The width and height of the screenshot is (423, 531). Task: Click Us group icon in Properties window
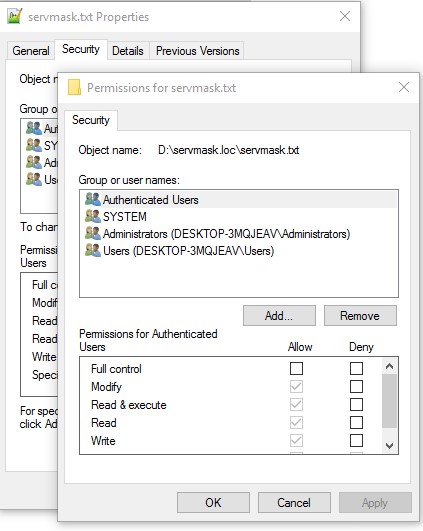click(34, 179)
